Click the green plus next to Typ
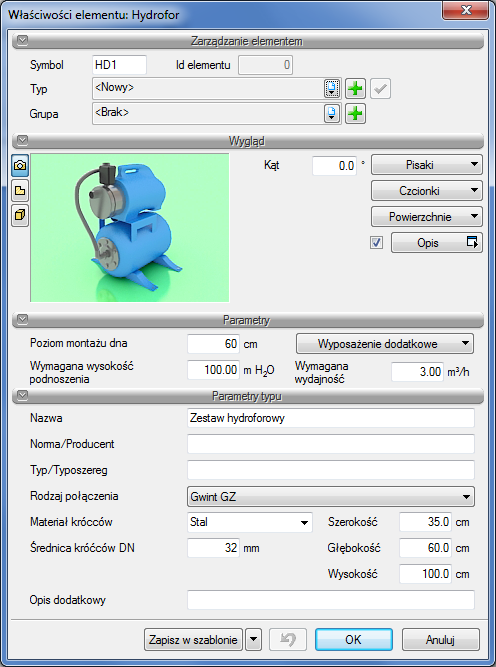This screenshot has height=667, width=496. [x=355, y=88]
